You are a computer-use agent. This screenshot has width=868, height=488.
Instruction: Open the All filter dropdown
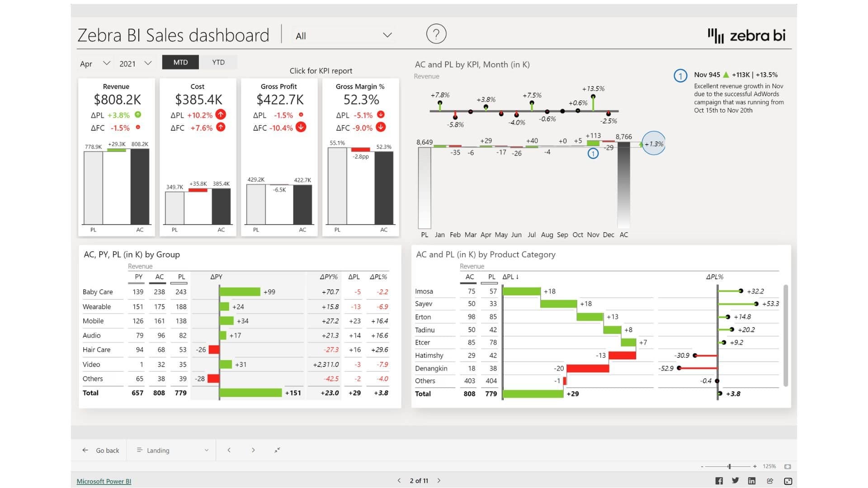coord(343,36)
